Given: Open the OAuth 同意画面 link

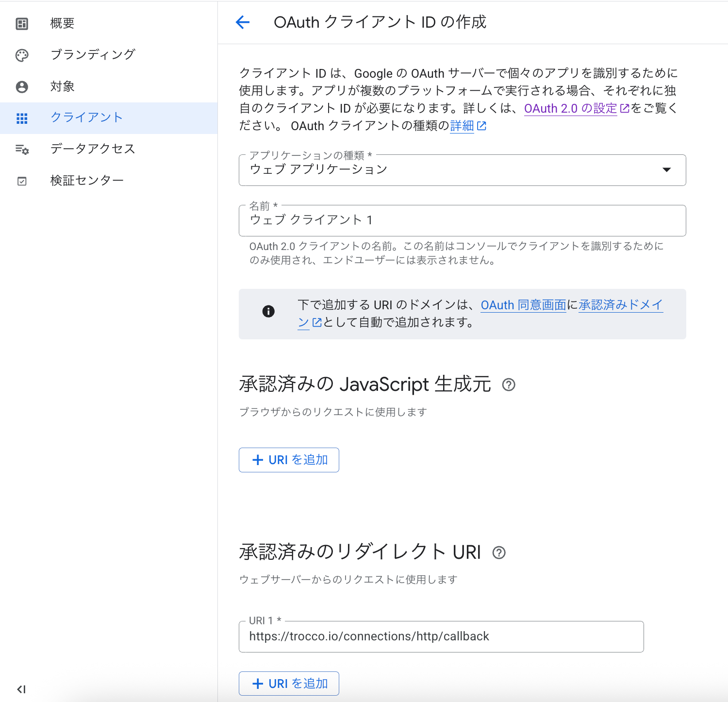Looking at the screenshot, I should tap(523, 305).
